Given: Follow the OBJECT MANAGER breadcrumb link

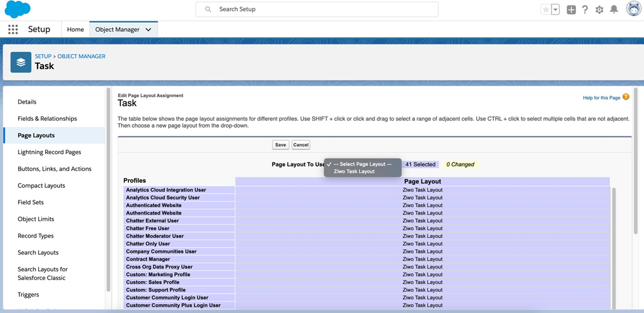Looking at the screenshot, I should click(81, 56).
